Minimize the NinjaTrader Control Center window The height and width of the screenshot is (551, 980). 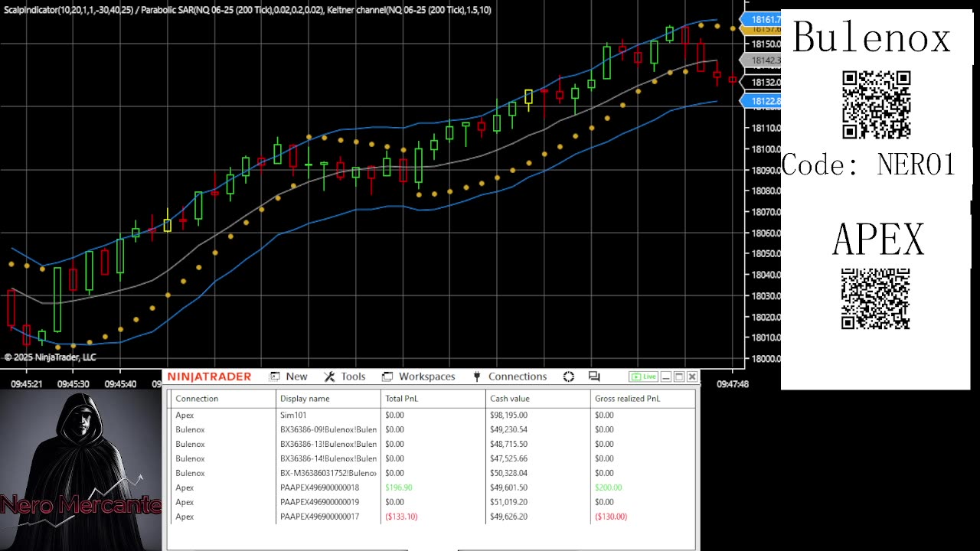pos(666,377)
